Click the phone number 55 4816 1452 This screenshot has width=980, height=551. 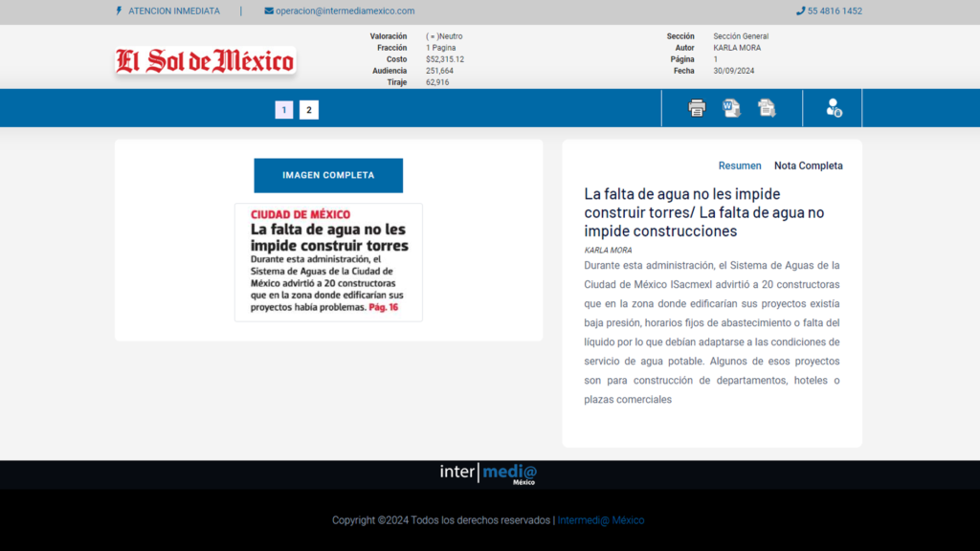click(x=835, y=11)
